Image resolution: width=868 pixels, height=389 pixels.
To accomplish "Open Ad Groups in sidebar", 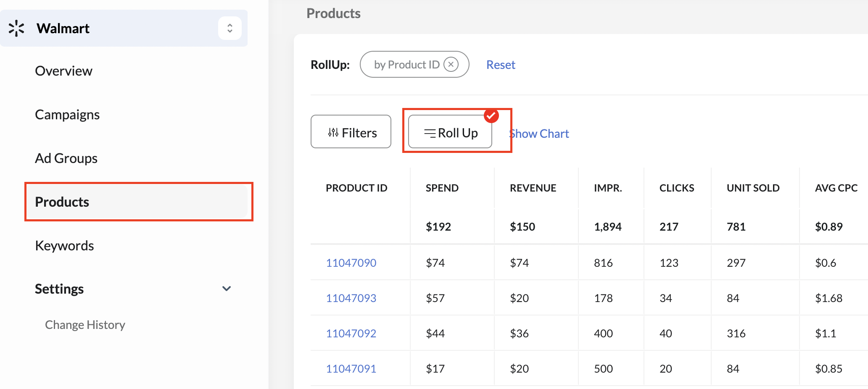I will [x=66, y=158].
